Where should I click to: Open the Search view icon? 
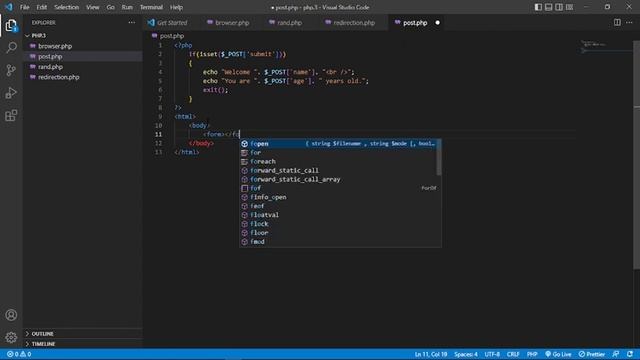click(x=11, y=47)
